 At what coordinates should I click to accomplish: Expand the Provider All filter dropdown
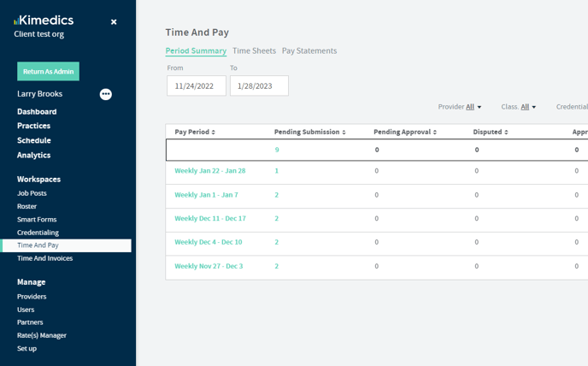pyautogui.click(x=461, y=107)
